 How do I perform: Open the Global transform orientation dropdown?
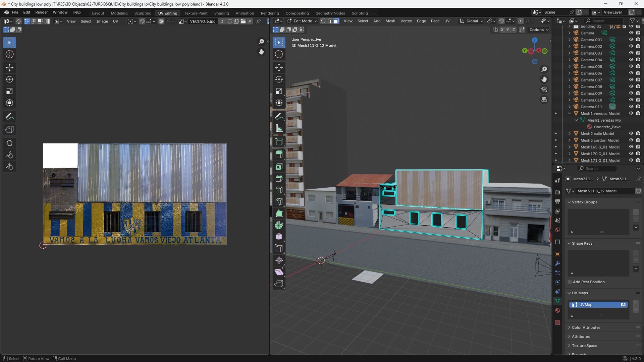pos(471,21)
